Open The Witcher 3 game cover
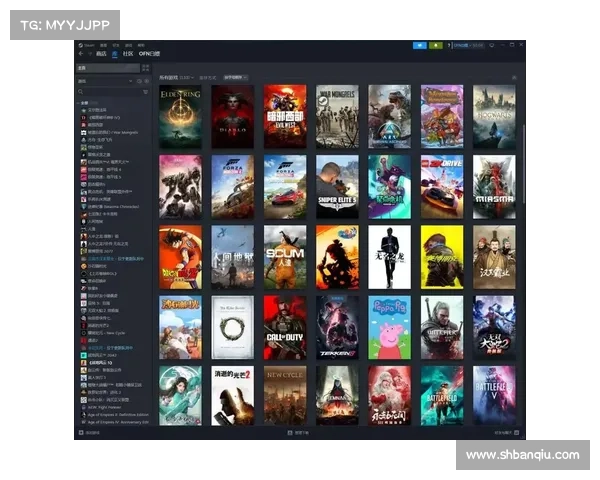 click(442, 327)
